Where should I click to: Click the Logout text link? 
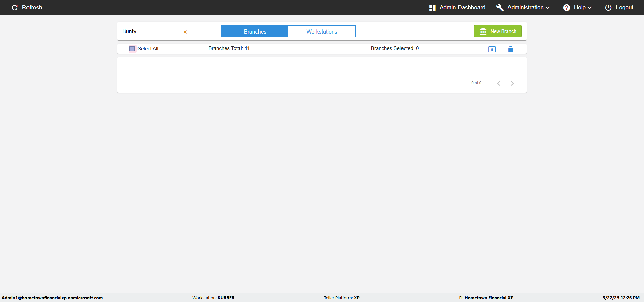[x=625, y=7]
